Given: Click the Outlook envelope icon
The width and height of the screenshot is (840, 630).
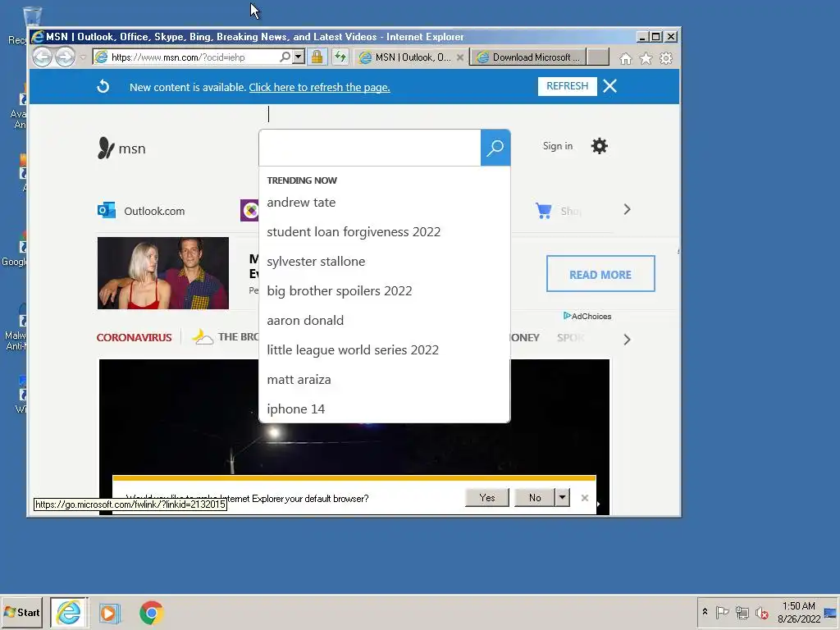Looking at the screenshot, I should point(107,210).
